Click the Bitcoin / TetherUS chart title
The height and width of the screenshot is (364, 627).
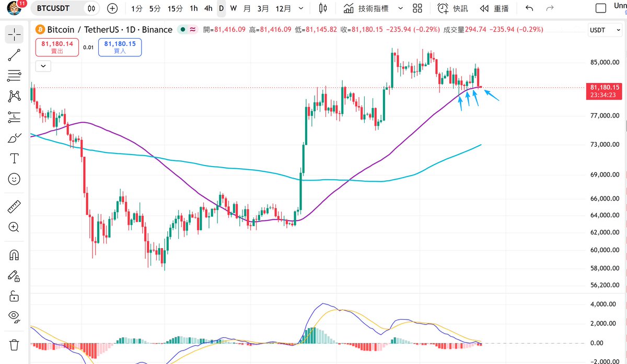click(110, 30)
